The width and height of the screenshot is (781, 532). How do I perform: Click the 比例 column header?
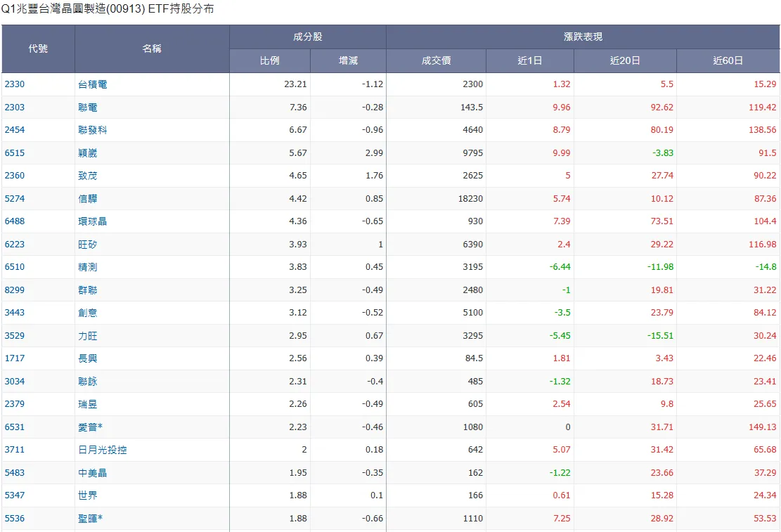pos(269,60)
